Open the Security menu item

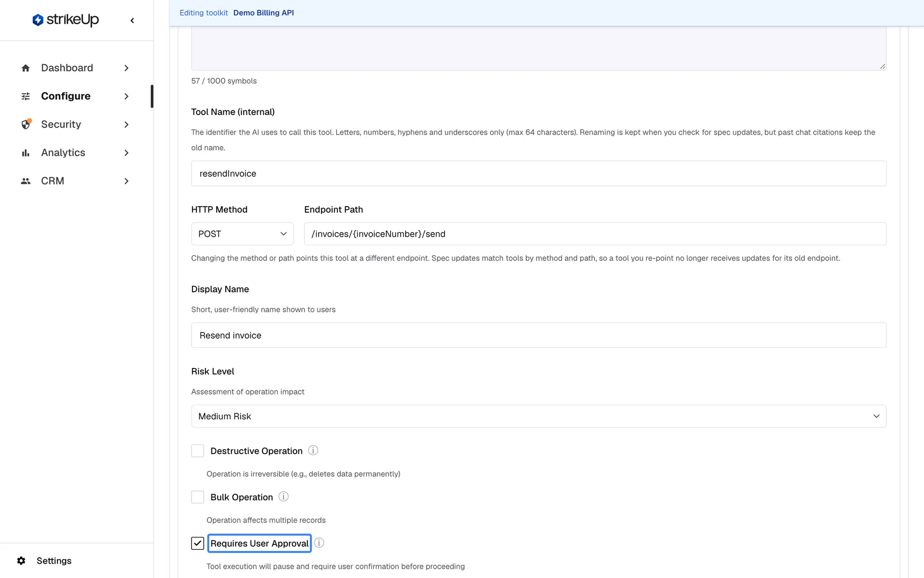(75, 124)
